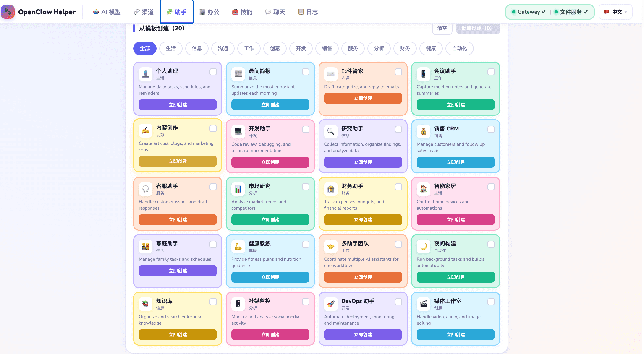Image resolution: width=644 pixels, height=354 pixels.
Task: Filter templates by 自动化 category
Action: click(459, 48)
